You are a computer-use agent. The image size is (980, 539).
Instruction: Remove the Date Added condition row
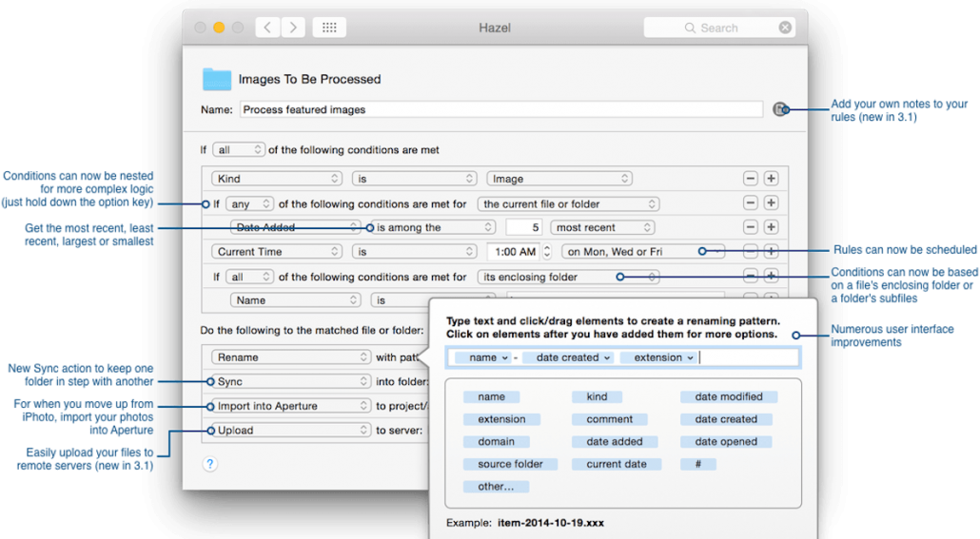750,227
